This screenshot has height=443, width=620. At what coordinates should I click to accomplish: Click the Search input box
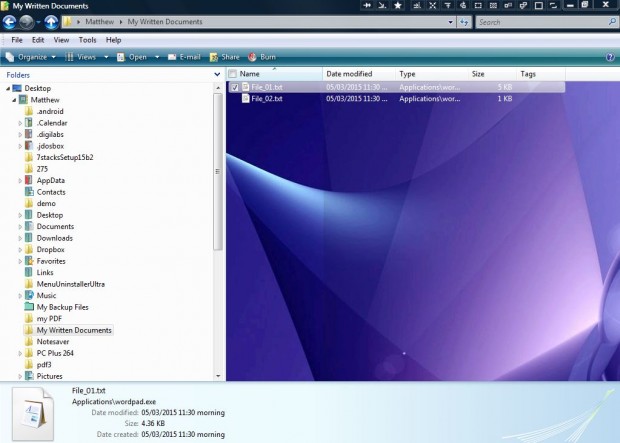click(540, 21)
